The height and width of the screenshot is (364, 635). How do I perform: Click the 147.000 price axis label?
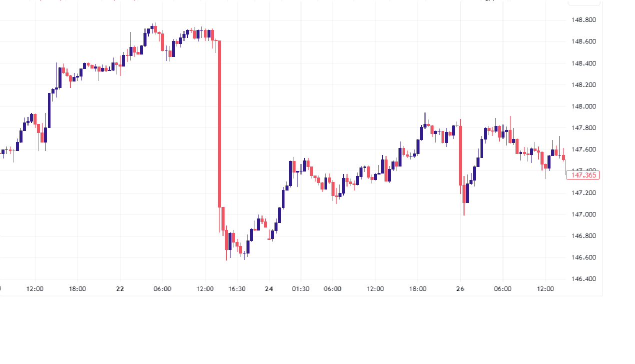tap(583, 214)
